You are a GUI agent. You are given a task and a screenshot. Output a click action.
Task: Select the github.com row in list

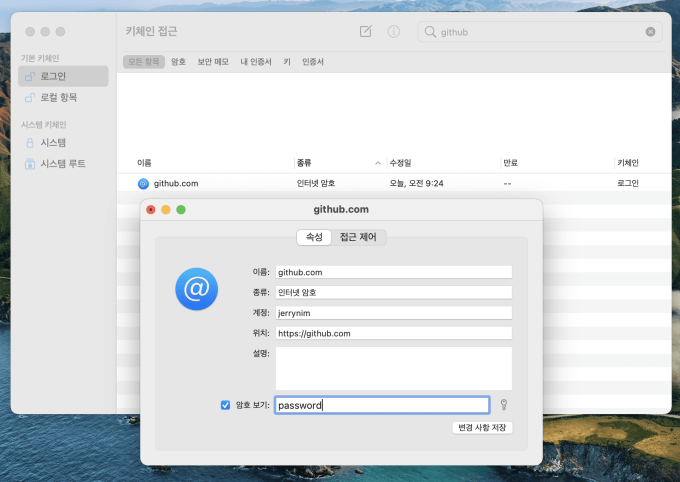point(394,183)
